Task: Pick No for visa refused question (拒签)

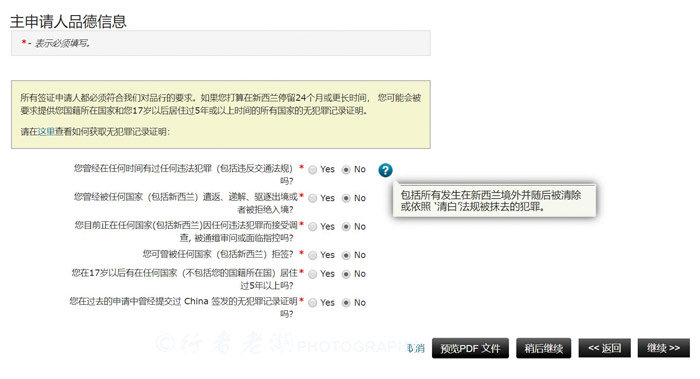Action: pyautogui.click(x=346, y=255)
